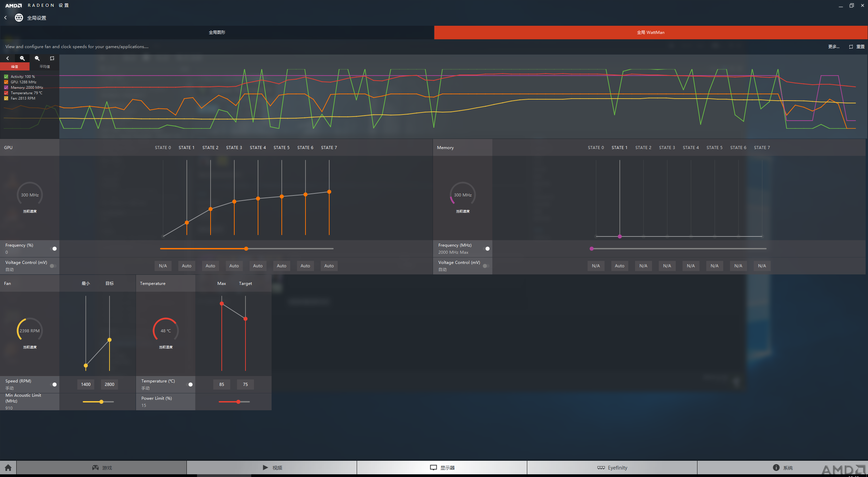Screen dimensions: 868x477
Task: Open the 视频 video section
Action: tap(272, 468)
